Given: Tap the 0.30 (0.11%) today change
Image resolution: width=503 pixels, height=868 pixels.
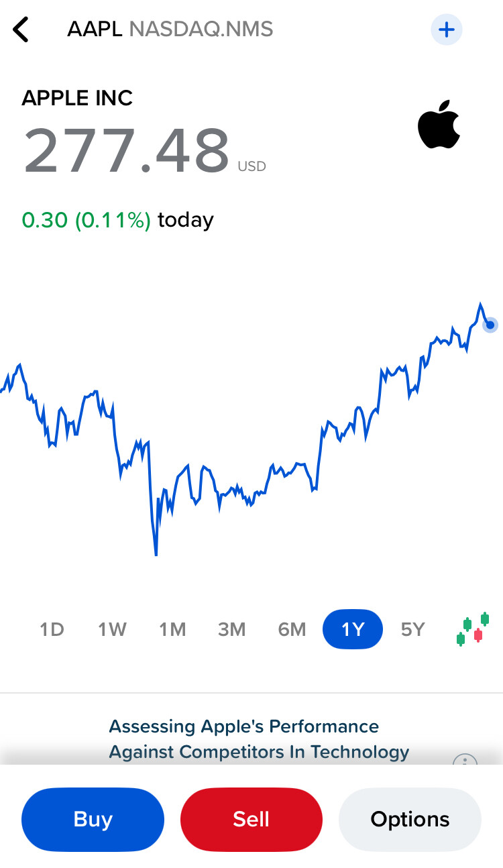Looking at the screenshot, I should point(118,220).
